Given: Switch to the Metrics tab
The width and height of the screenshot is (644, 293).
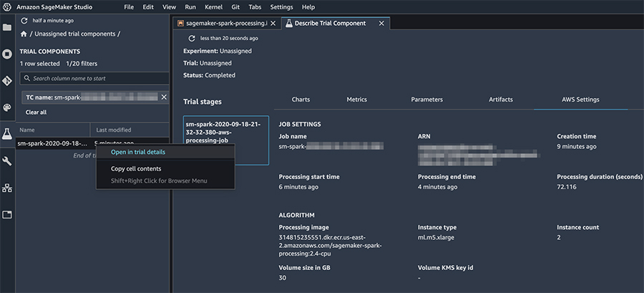Looking at the screenshot, I should tap(356, 100).
